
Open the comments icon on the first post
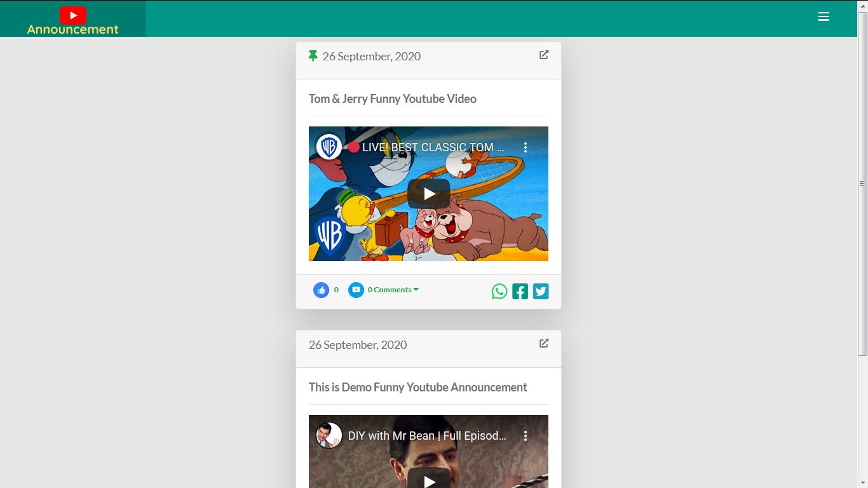356,290
